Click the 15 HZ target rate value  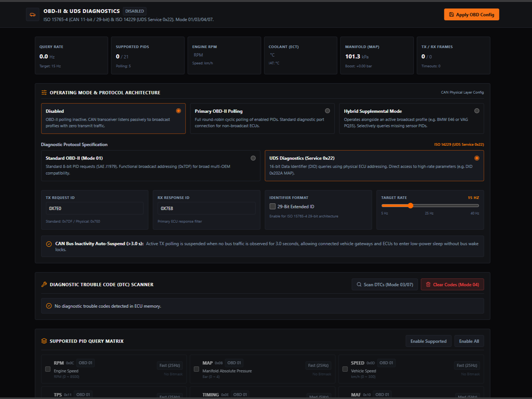coord(473,198)
